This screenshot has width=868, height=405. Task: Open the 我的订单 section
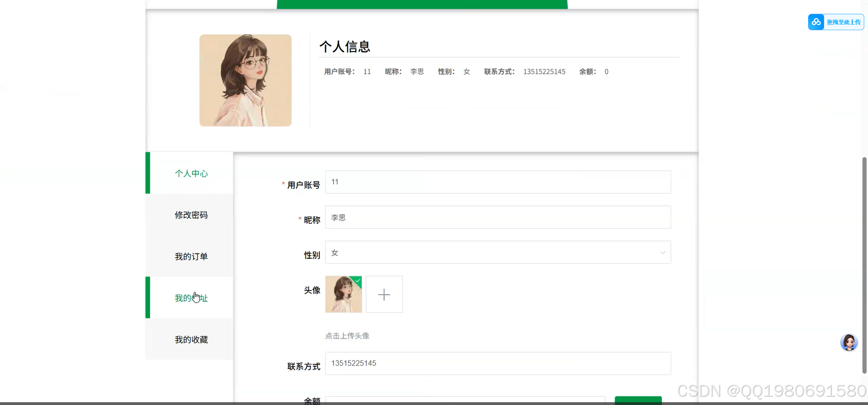click(191, 256)
